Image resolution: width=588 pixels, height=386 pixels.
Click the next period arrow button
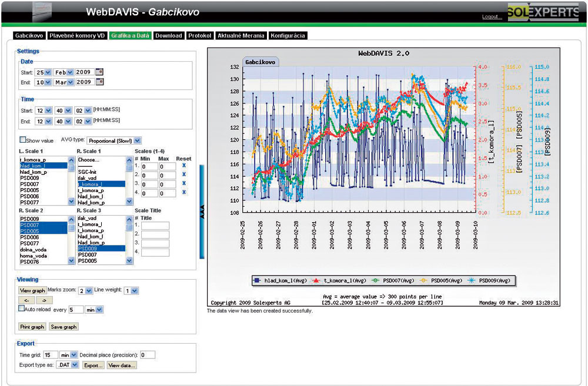[44, 300]
